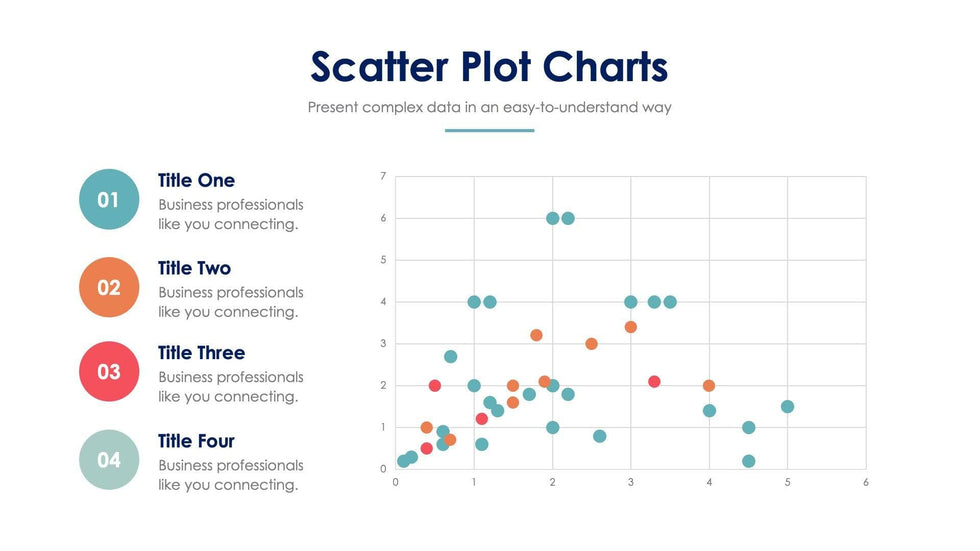The width and height of the screenshot is (980, 551).
Task: Select the red 03 circle badge
Action: tap(108, 372)
